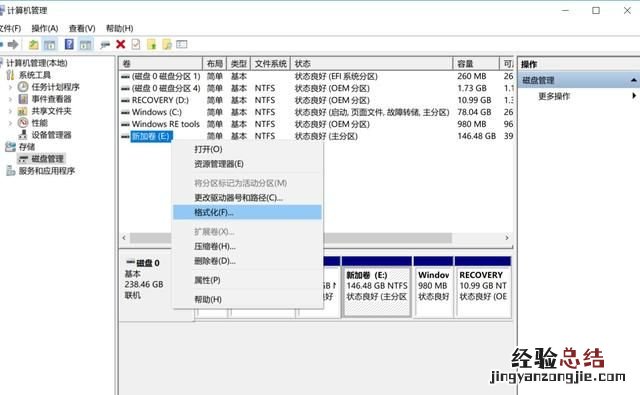This screenshot has height=395, width=640.
Task: Sort by the 类型 column header
Action: [x=239, y=64]
